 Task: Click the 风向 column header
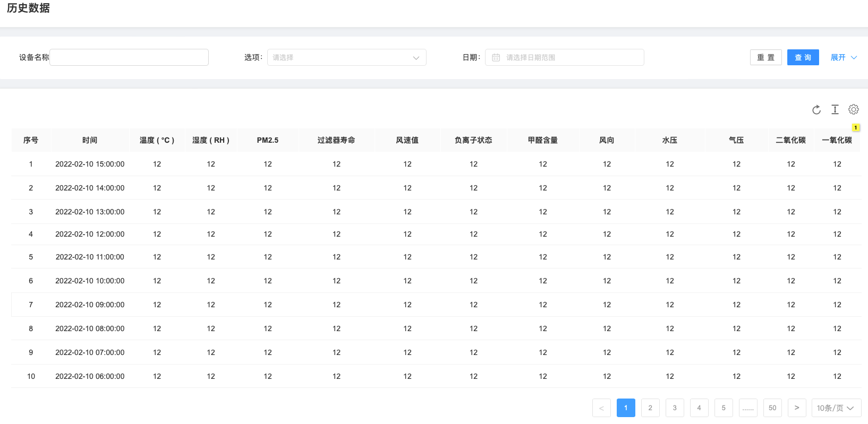(607, 140)
